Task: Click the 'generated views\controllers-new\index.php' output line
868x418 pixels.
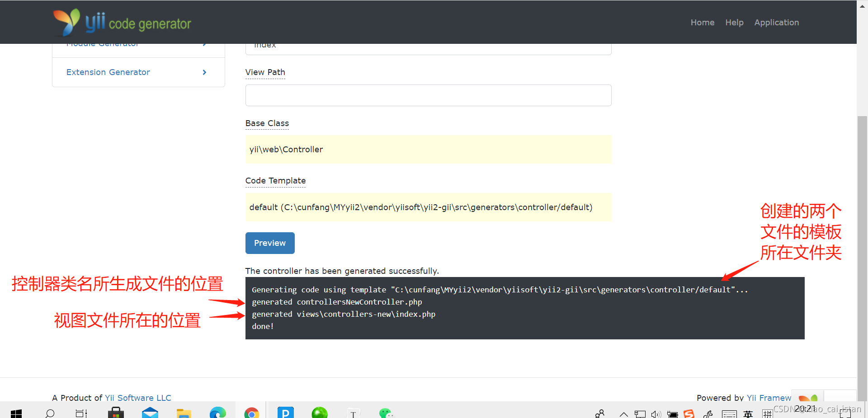Action: pyautogui.click(x=344, y=314)
